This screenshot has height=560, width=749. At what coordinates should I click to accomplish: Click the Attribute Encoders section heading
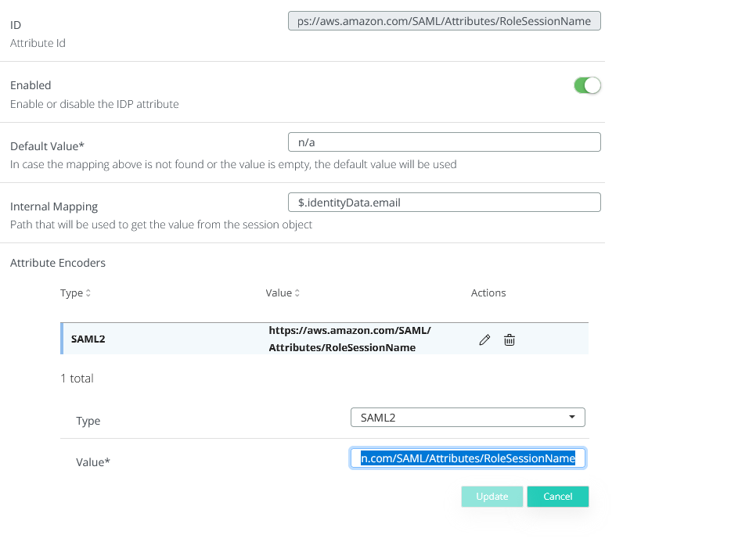pyautogui.click(x=58, y=263)
